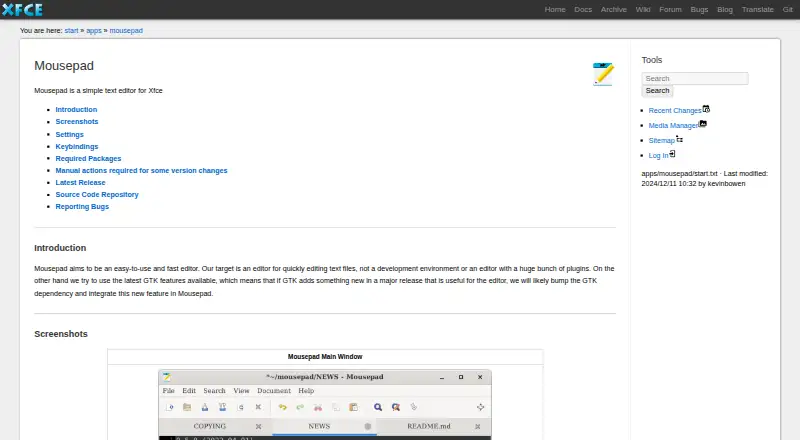Viewport: 800px width, 440px height.
Task: Close the COPYING tab with its X
Action: point(259,426)
